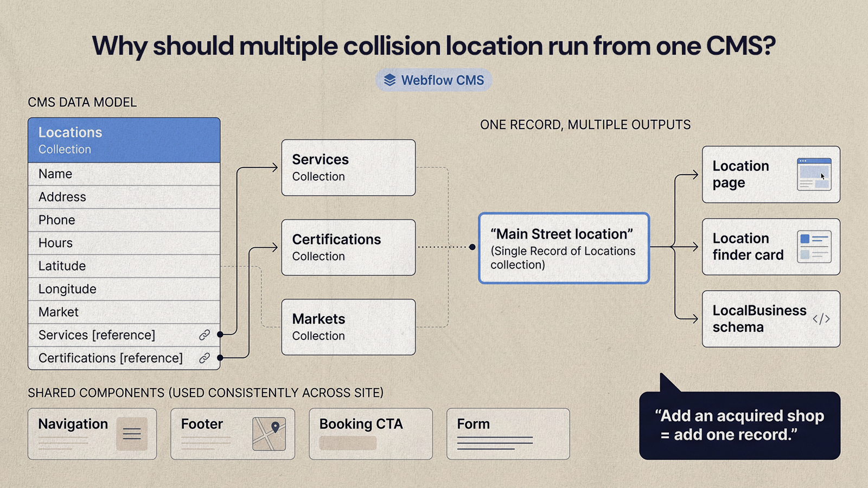
Task: Click the browser window icon on Location page card
Action: tap(814, 174)
